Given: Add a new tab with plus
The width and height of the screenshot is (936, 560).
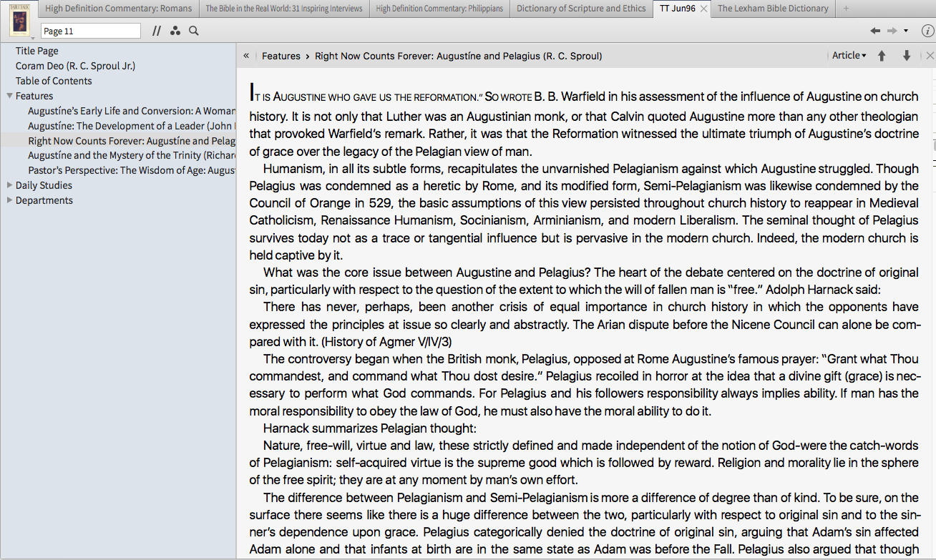Looking at the screenshot, I should click(847, 9).
